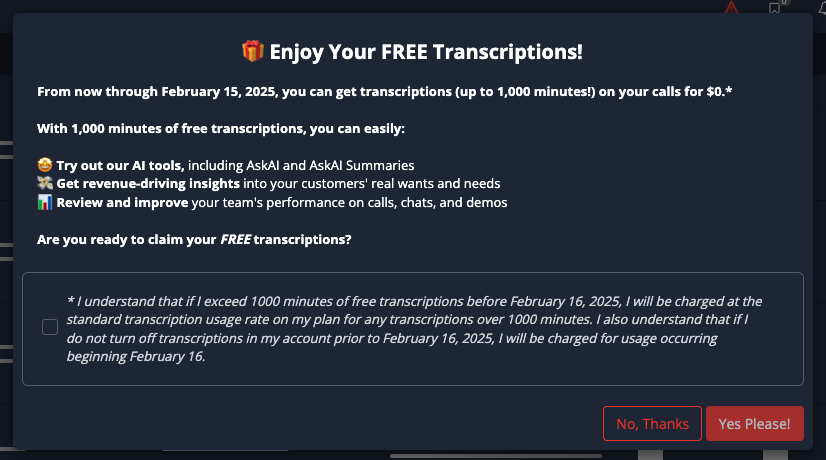Screen dimensions: 826x460
Task: Click "Are you ready to claim" question text
Action: [194, 240]
